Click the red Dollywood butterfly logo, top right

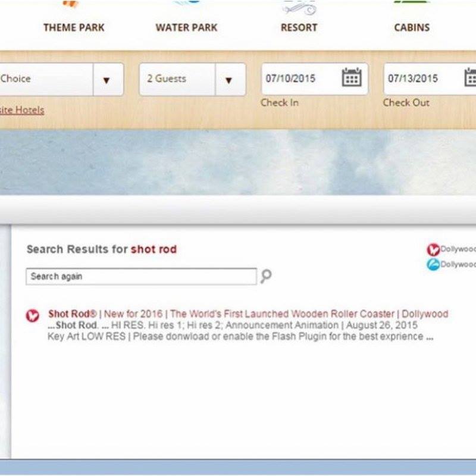pyautogui.click(x=433, y=249)
